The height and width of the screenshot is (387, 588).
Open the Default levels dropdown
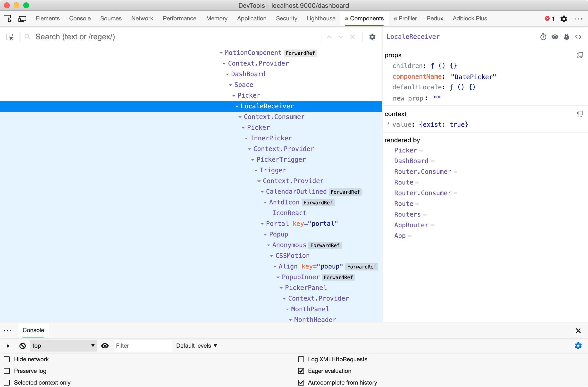(x=196, y=346)
